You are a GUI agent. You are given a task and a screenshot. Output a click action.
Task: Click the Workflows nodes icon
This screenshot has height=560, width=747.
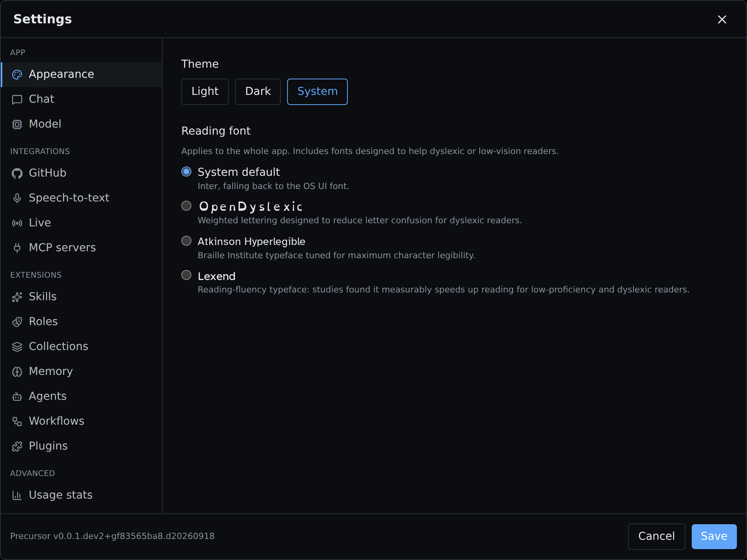(17, 422)
